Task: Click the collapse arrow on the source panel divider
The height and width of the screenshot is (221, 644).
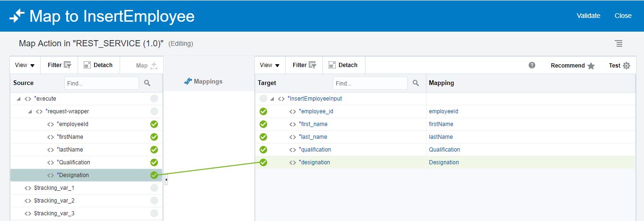Action: [x=166, y=180]
